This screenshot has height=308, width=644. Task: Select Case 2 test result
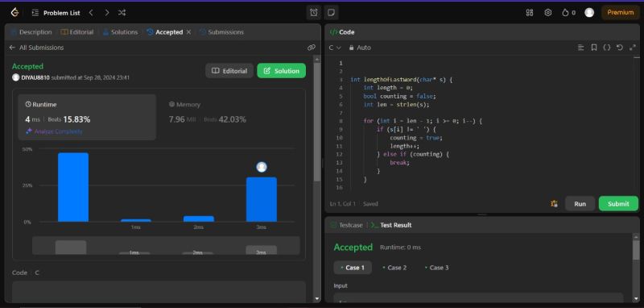pyautogui.click(x=394, y=268)
